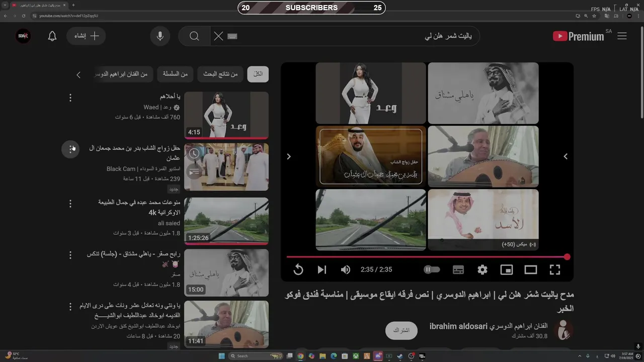644x362 pixels.
Task: Enable miniplayer mode
Action: (x=507, y=270)
